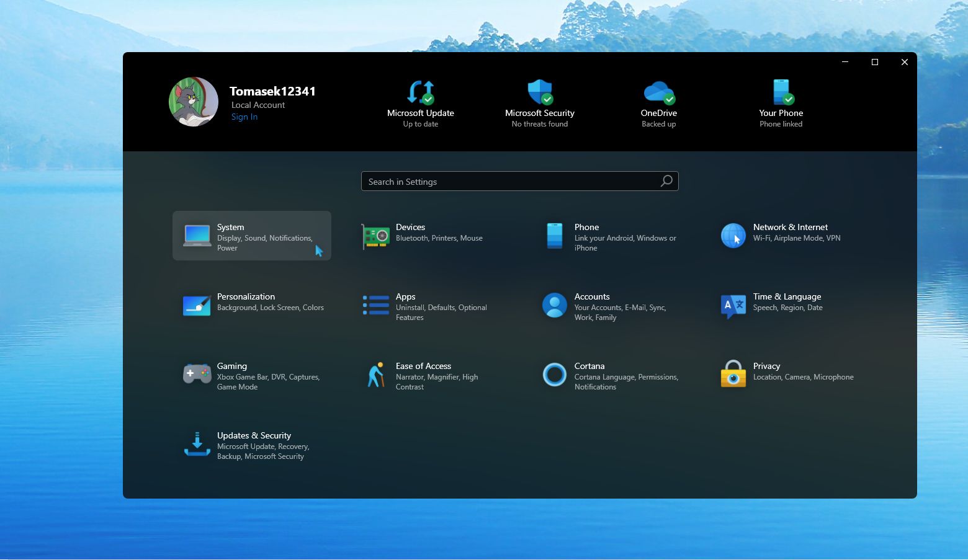Image resolution: width=968 pixels, height=560 pixels.
Task: Click Link your Android description
Action: tap(625, 243)
